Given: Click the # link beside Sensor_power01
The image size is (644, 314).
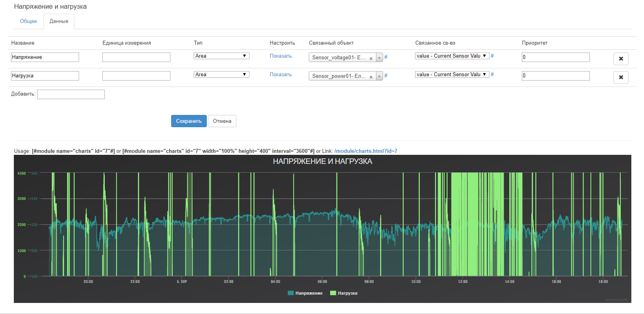Looking at the screenshot, I should click(x=386, y=76).
